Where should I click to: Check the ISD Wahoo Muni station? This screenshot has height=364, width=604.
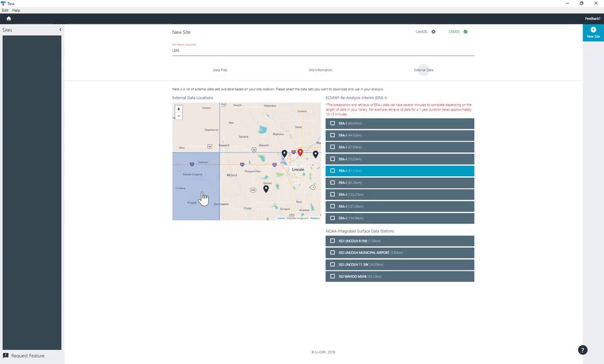click(333, 276)
